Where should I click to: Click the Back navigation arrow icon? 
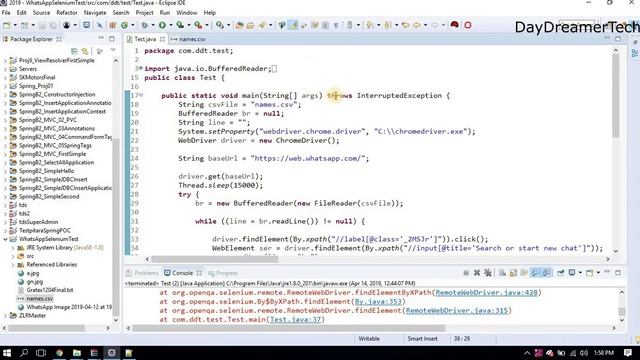[x=416, y=25]
